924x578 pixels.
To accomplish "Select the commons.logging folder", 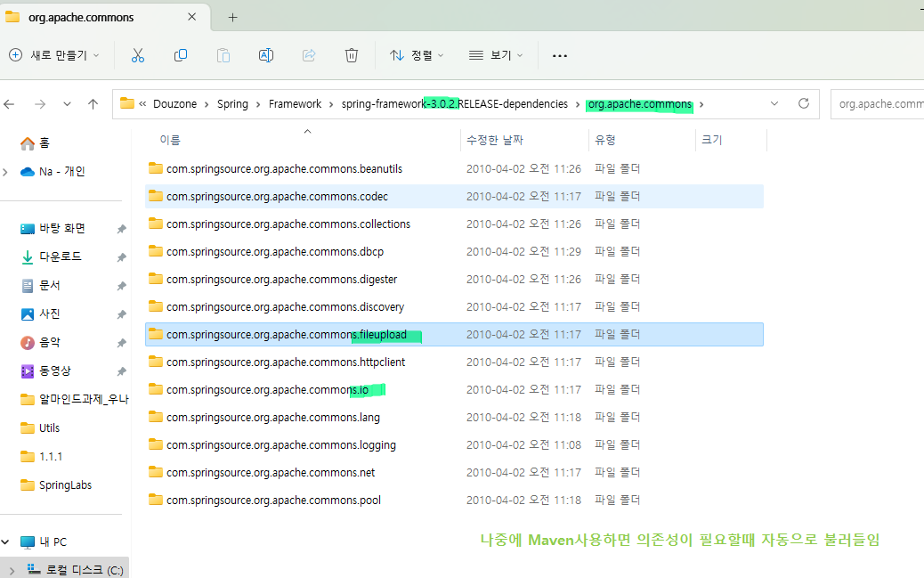I will [x=454, y=444].
